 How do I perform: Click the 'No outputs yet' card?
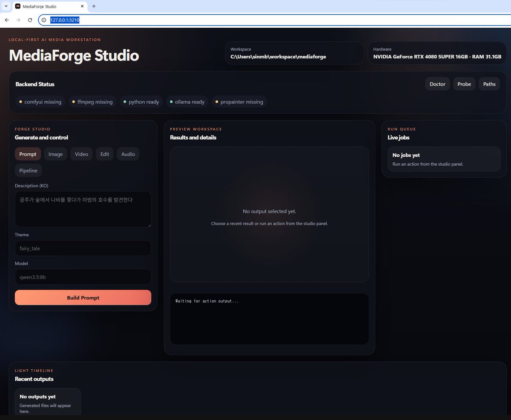pos(48,401)
